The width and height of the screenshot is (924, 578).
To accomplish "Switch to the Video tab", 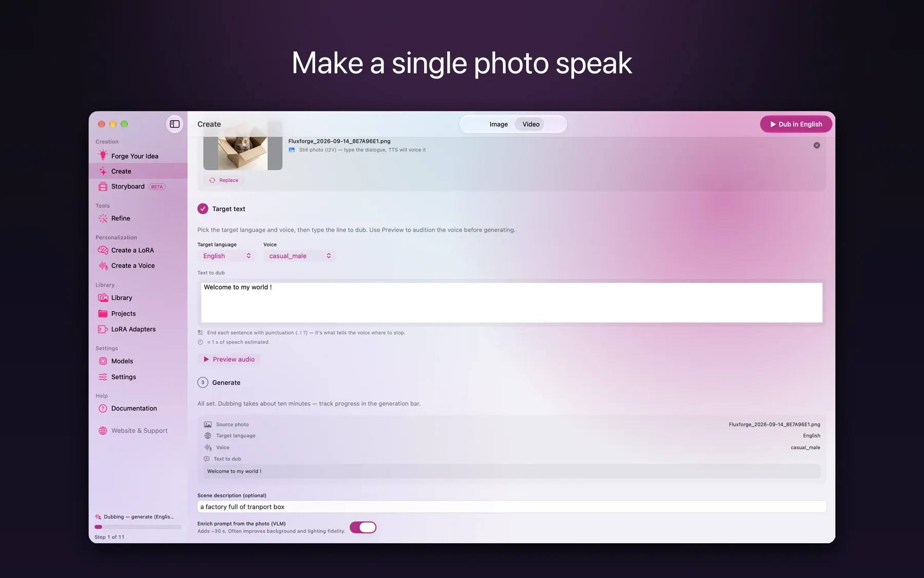I will (531, 124).
